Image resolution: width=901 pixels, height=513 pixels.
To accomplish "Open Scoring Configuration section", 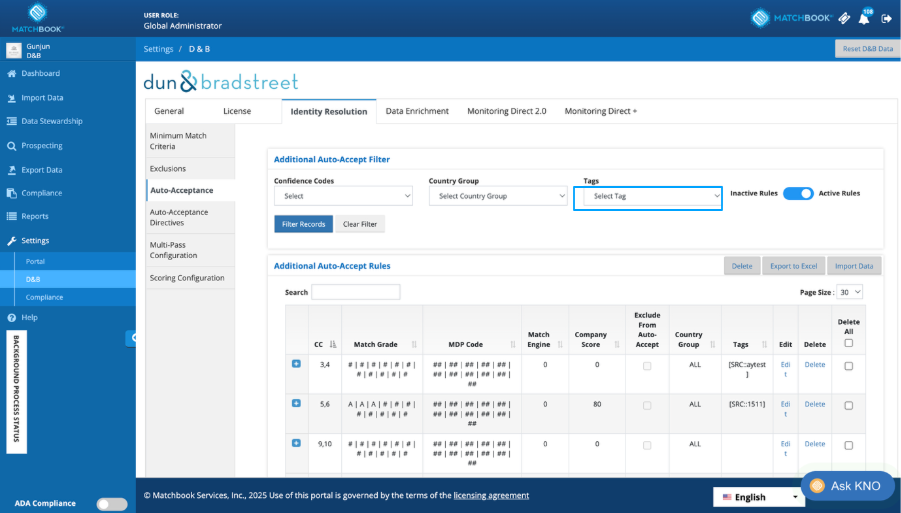I will click(x=190, y=277).
